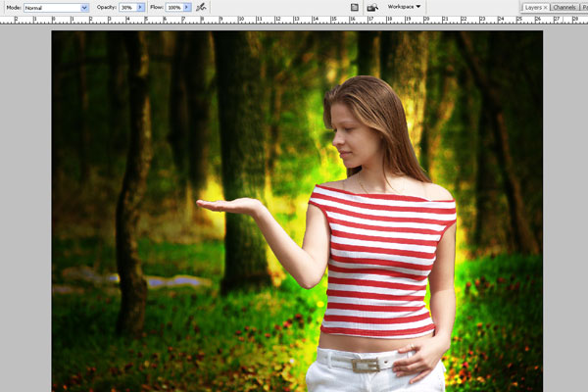Image resolution: width=588 pixels, height=392 pixels.
Task: Expand the Flow slider arrow
Action: 186,7
